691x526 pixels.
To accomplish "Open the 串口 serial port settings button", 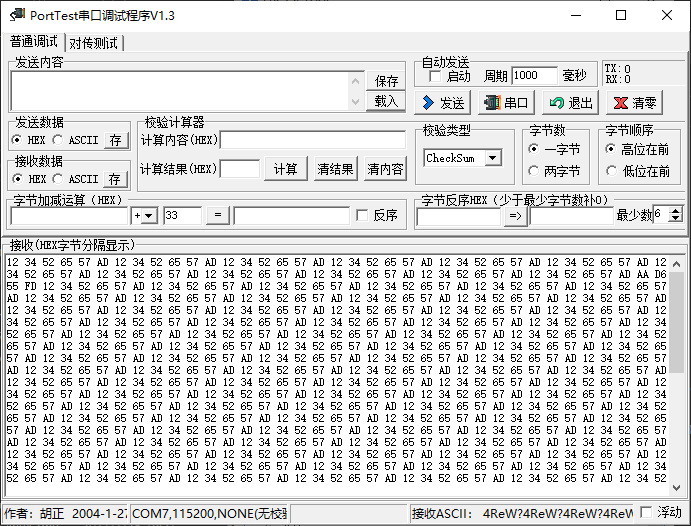I will tap(507, 103).
